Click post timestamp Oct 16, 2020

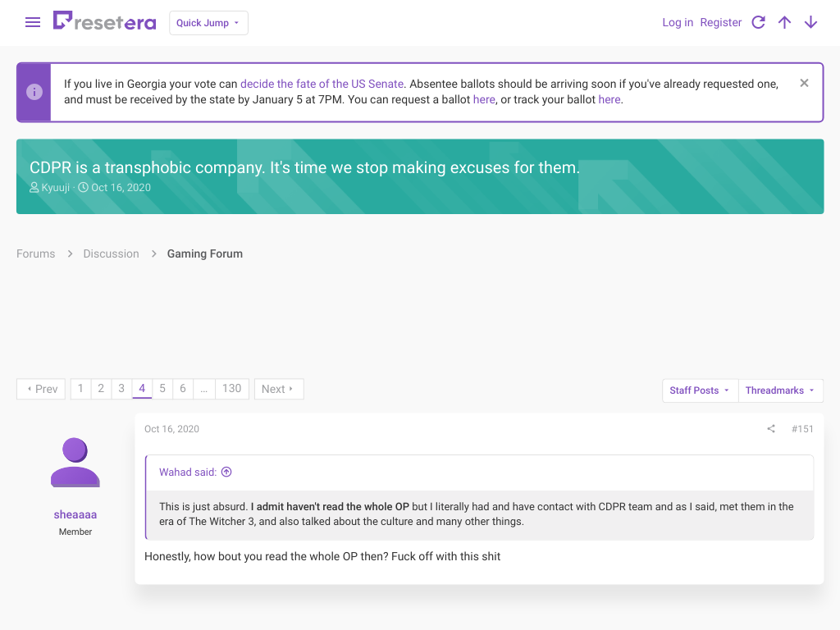tap(171, 428)
